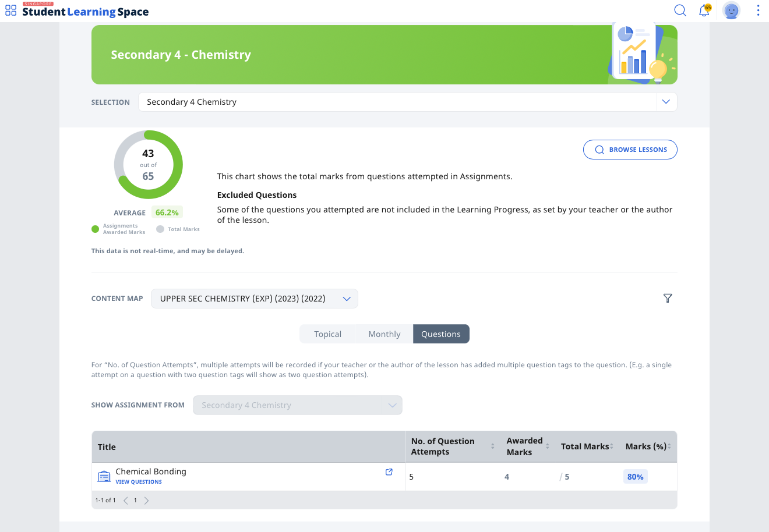The width and height of the screenshot is (769, 532).
Task: Click the search magnifier icon
Action: pos(680,10)
